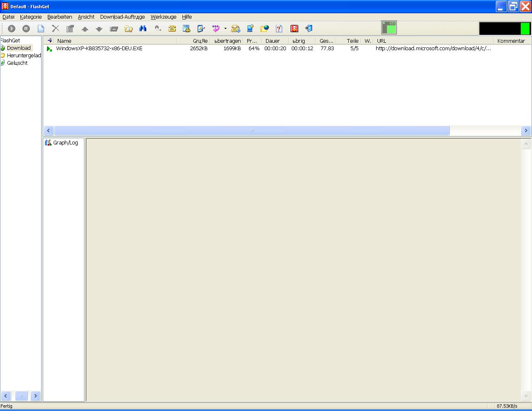Click the gray tag move icon
Image resolution: width=532 pixels, height=411 pixels.
tap(114, 29)
